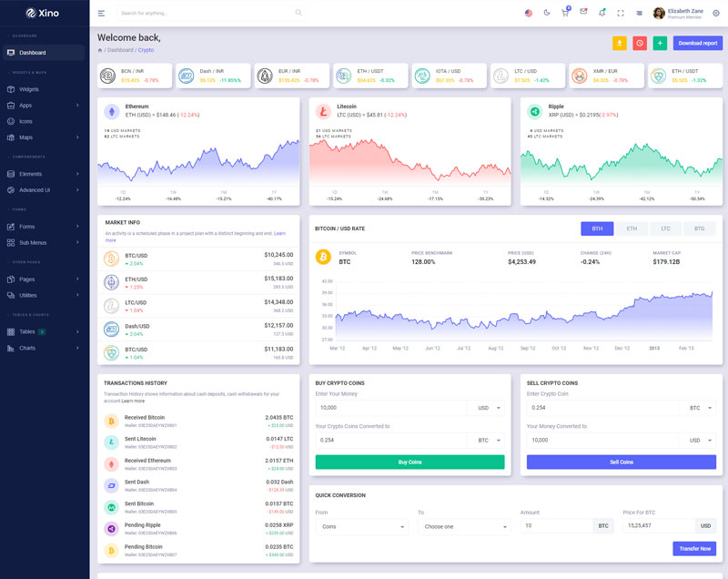Expand the Tables sidebar menu
The image size is (728, 579).
click(x=44, y=331)
